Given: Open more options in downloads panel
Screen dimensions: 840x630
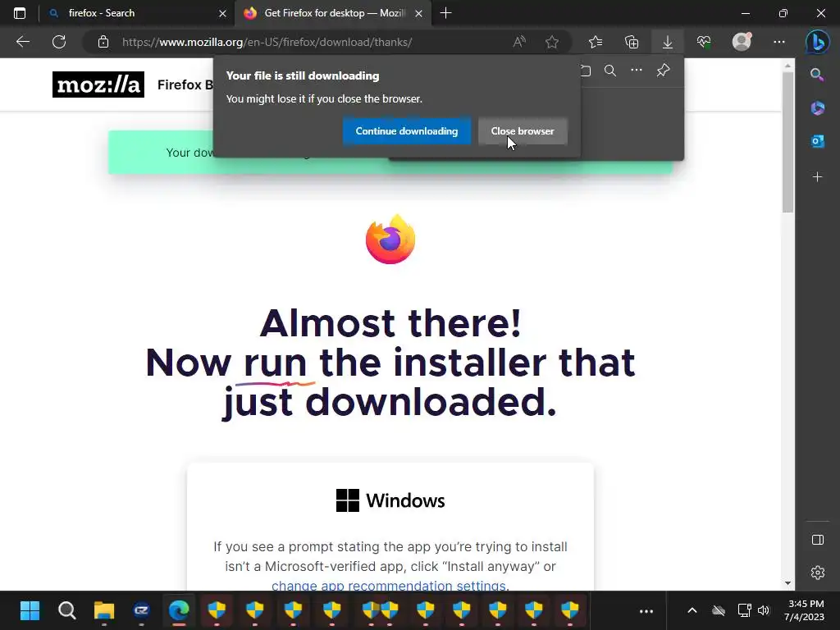Looking at the screenshot, I should point(637,71).
